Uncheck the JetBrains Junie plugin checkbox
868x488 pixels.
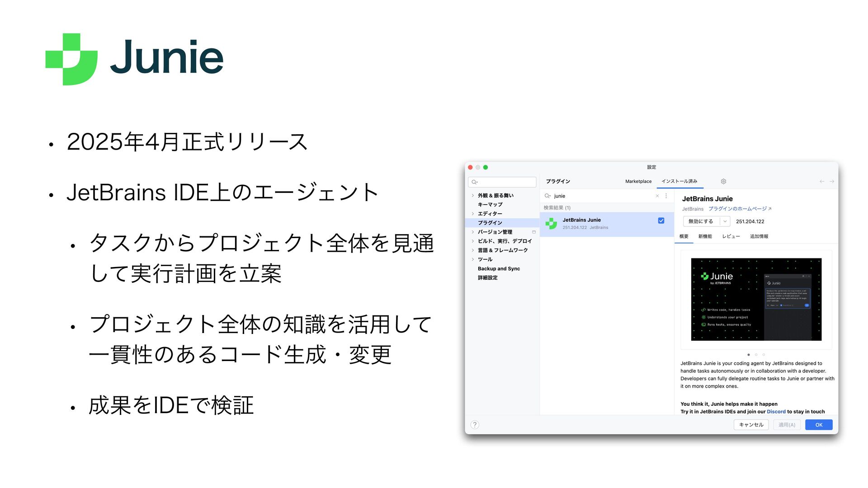(661, 221)
